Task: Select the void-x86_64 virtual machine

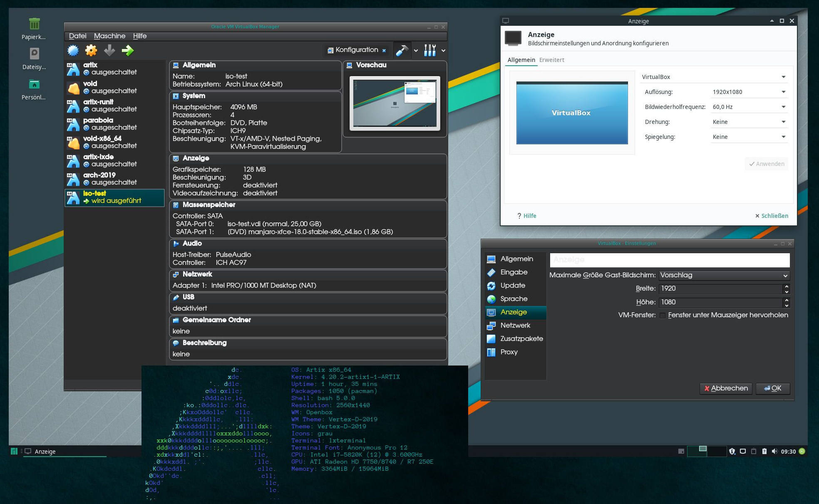Action: (x=115, y=142)
